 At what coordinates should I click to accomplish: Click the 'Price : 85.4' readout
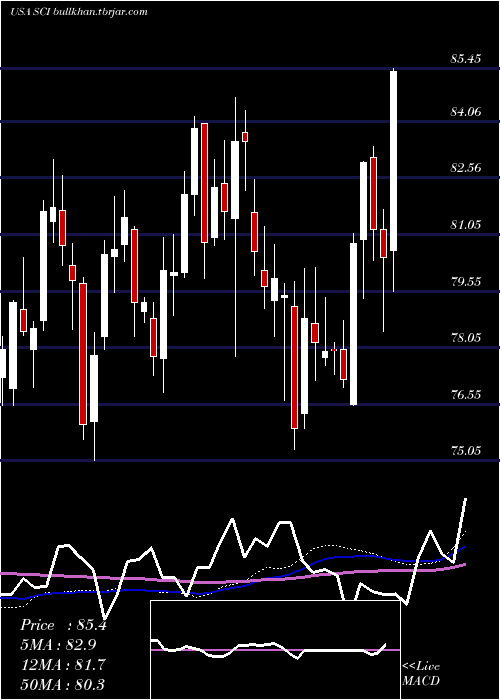click(x=63, y=625)
